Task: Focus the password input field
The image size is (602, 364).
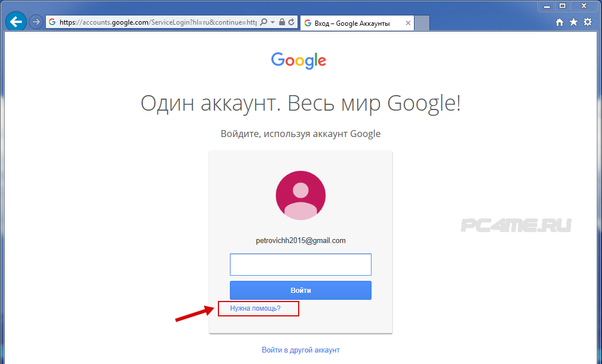Action: point(300,265)
